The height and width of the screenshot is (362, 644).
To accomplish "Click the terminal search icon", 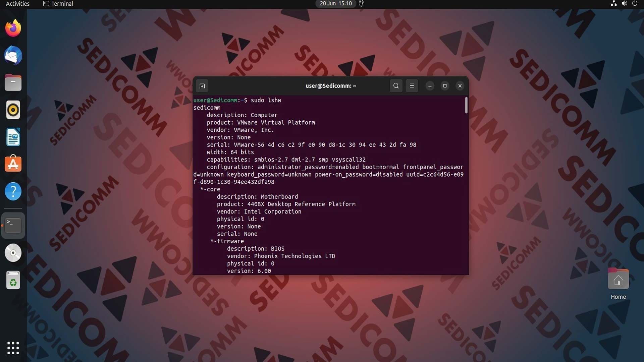I will 396,86.
